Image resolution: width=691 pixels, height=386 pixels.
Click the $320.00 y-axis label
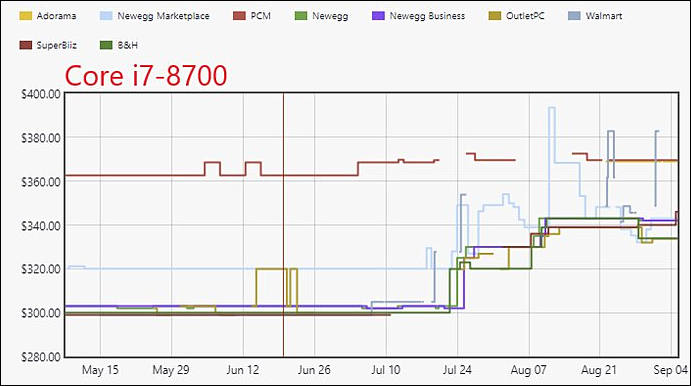pos(41,269)
